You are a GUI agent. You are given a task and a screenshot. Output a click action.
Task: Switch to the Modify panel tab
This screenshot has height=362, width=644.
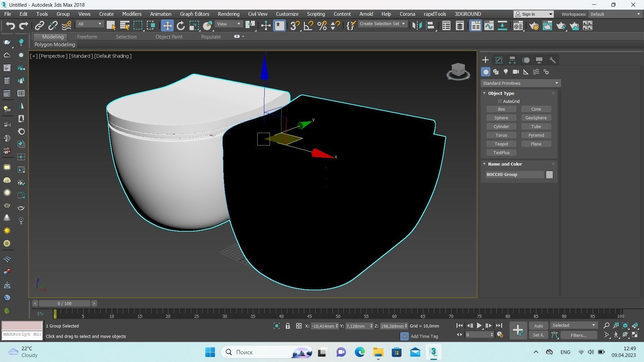[499, 60]
